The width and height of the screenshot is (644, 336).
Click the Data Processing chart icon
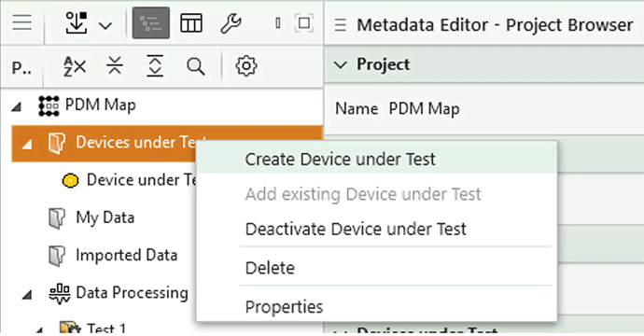tap(60, 294)
